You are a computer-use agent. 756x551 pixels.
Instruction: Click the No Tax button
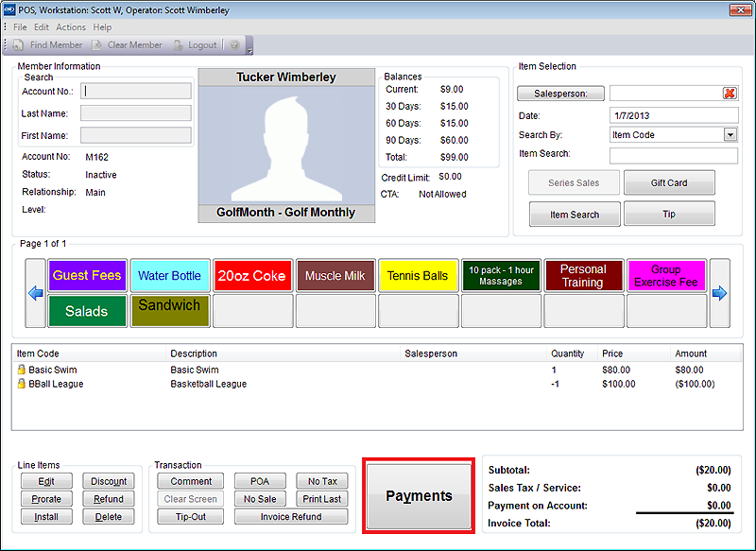click(x=322, y=481)
